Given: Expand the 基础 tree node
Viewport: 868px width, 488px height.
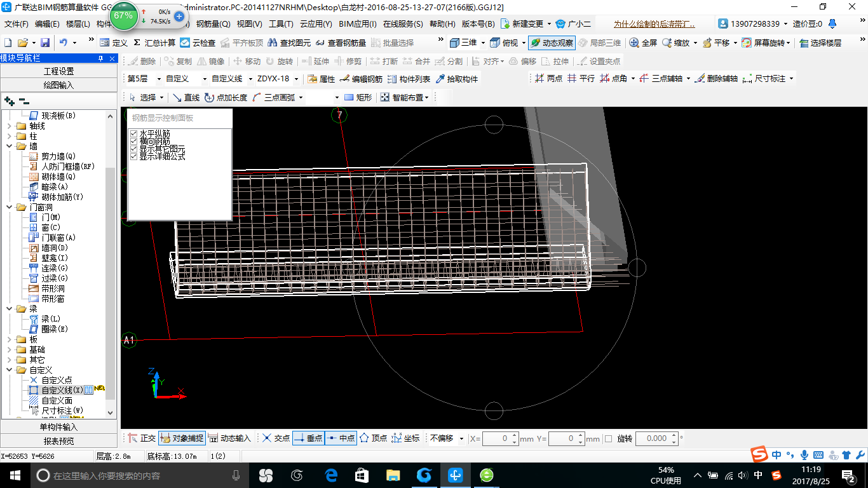Looking at the screenshot, I should point(9,349).
